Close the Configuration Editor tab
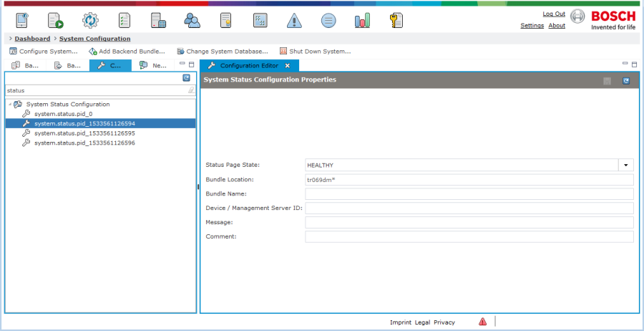Image resolution: width=644 pixels, height=331 pixels. point(288,66)
